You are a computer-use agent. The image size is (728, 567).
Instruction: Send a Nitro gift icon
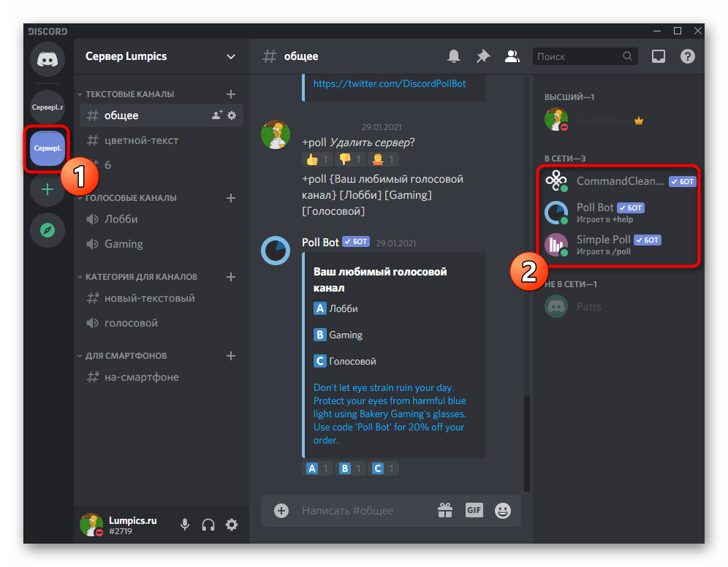point(445,511)
